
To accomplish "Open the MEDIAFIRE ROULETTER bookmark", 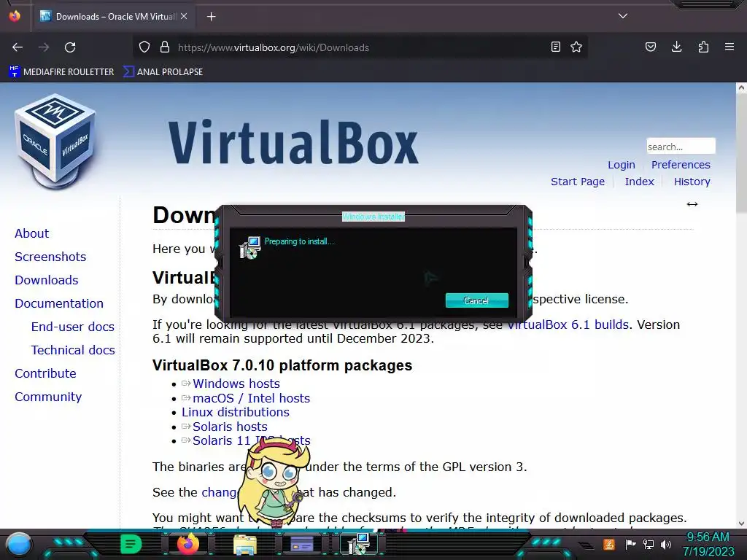I will [61, 72].
